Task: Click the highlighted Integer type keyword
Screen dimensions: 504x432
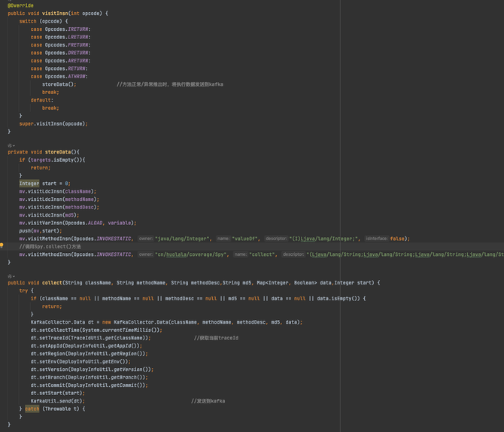Action: (x=29, y=183)
